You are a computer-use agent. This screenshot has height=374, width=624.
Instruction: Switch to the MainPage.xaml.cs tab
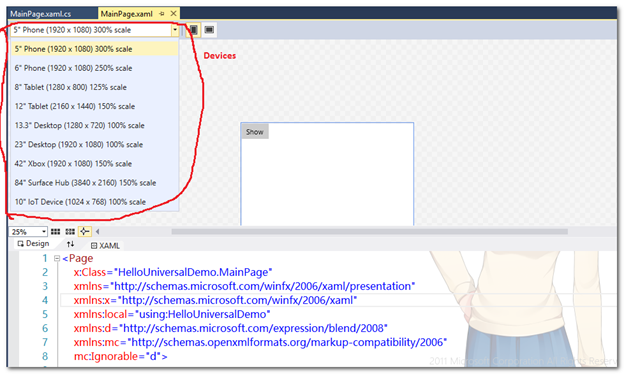pos(41,14)
